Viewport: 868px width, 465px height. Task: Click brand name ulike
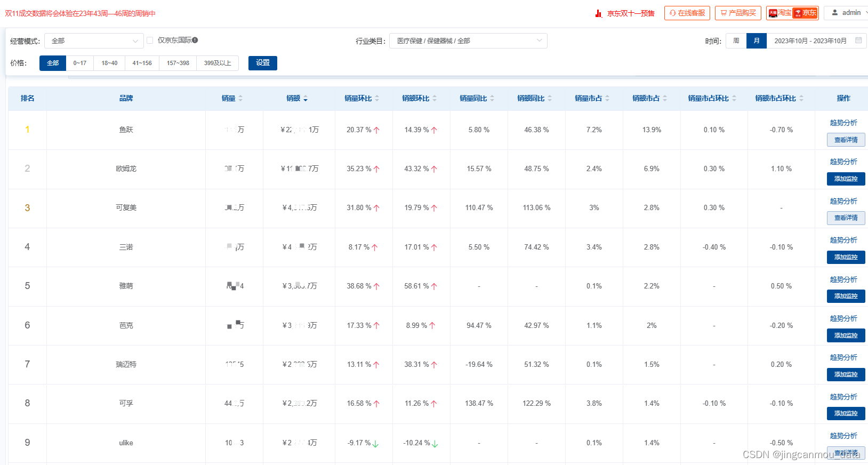pyautogui.click(x=126, y=443)
